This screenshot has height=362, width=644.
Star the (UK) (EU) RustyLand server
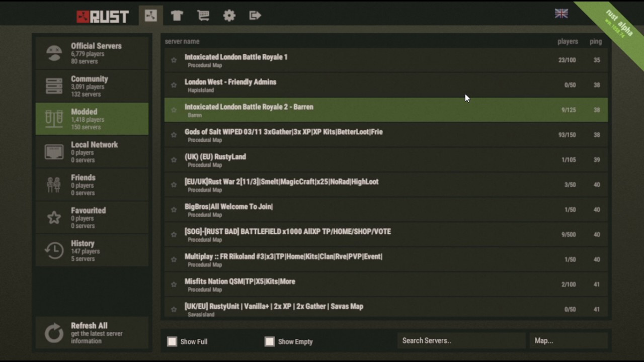click(174, 160)
